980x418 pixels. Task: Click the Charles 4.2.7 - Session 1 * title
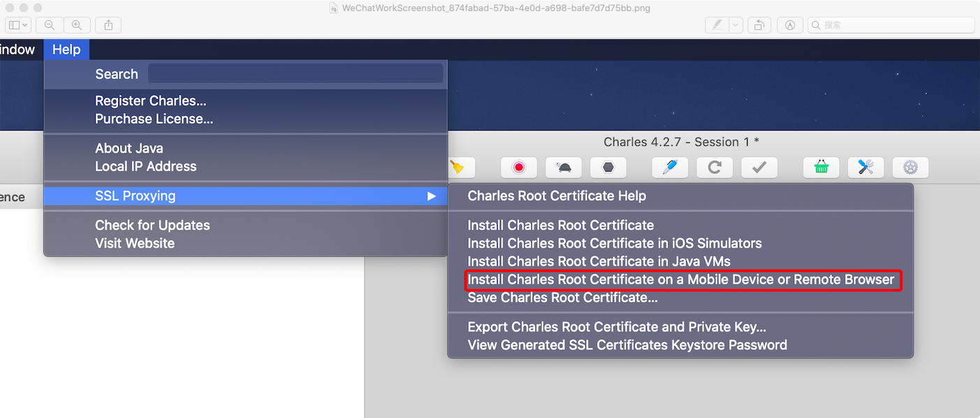681,142
